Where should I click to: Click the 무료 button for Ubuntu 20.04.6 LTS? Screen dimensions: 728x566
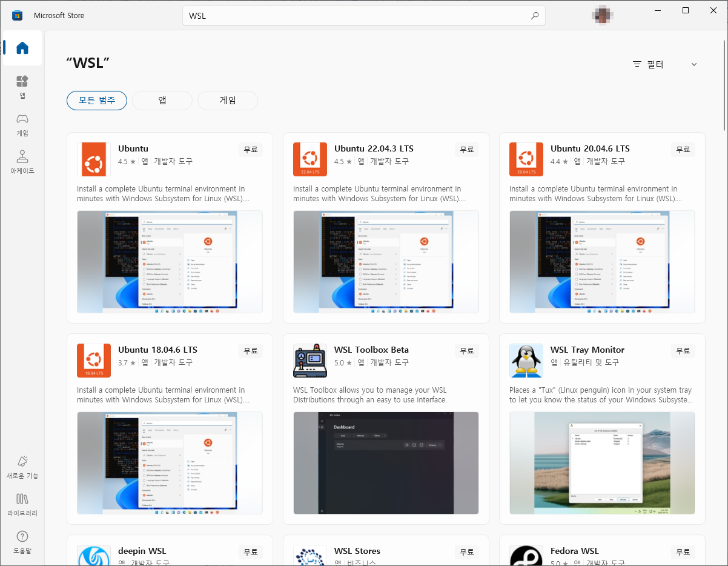[x=683, y=150]
